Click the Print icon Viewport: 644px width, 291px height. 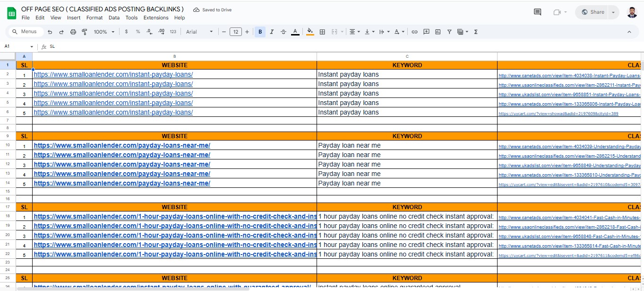tap(73, 31)
